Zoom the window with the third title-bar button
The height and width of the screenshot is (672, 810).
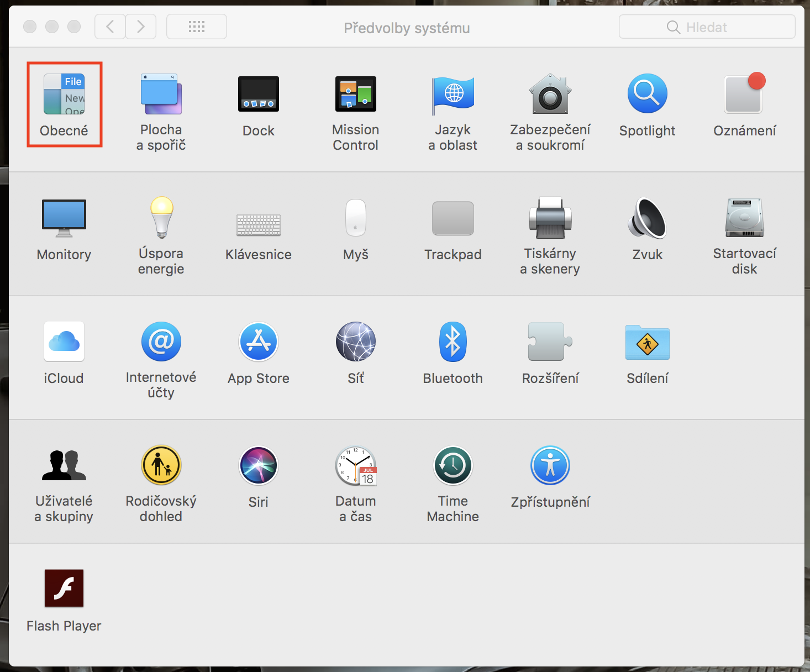(74, 27)
